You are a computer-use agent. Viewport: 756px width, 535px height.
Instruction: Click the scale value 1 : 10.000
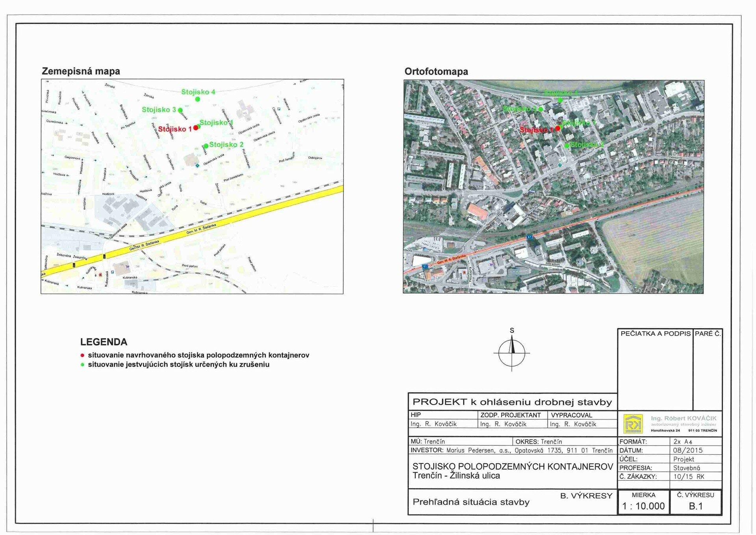tap(643, 506)
